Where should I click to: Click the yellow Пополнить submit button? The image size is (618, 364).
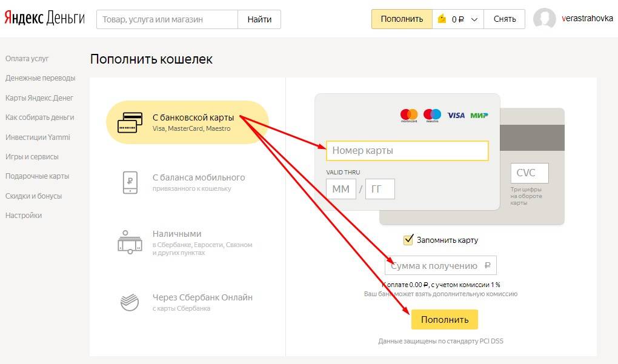tap(445, 320)
